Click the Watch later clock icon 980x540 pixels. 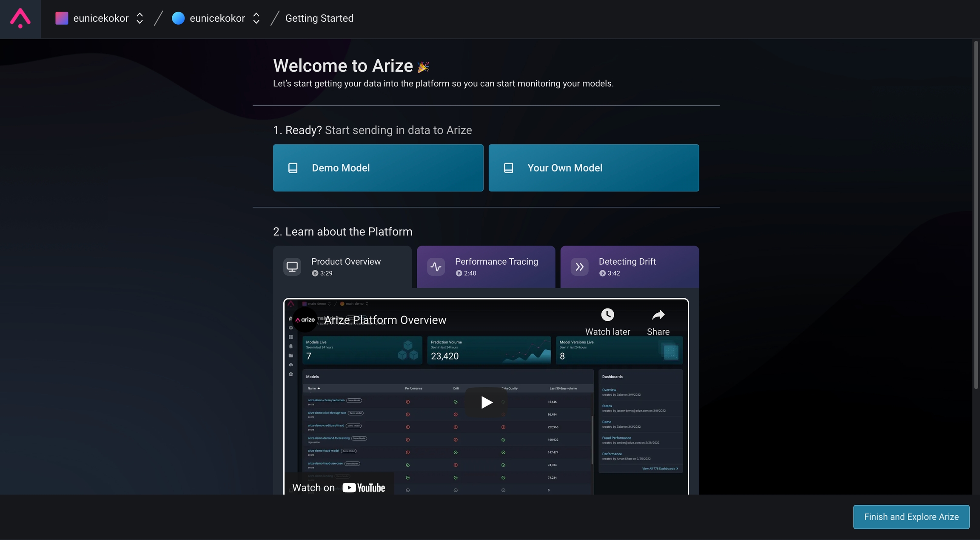(x=607, y=315)
